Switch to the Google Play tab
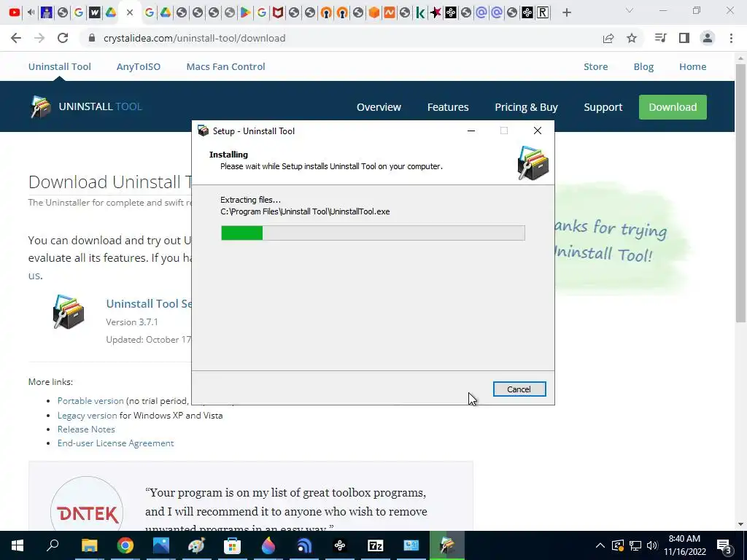This screenshot has height=560, width=747. [245, 13]
